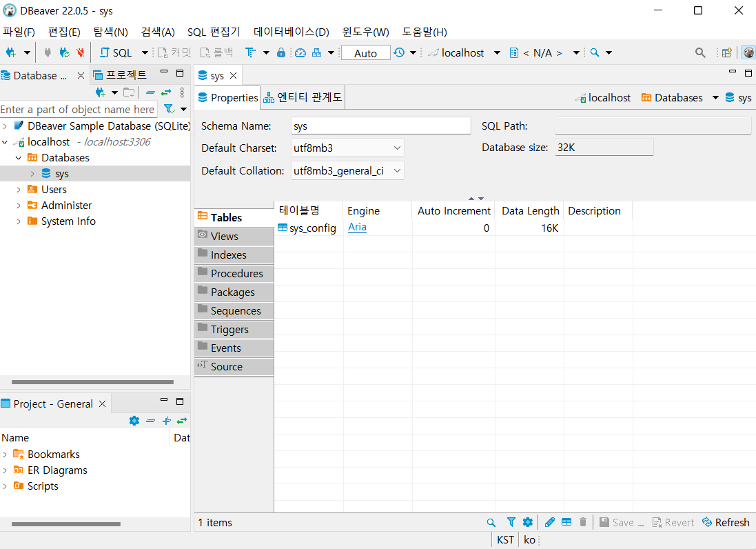756x549 pixels.
Task: Click the blue padlock icon in toolbar
Action: 281,52
